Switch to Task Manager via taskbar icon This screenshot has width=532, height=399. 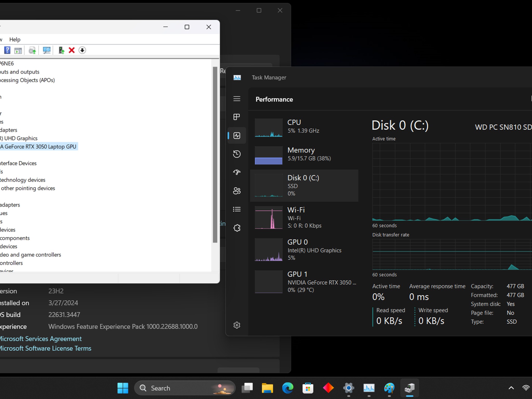(369, 388)
